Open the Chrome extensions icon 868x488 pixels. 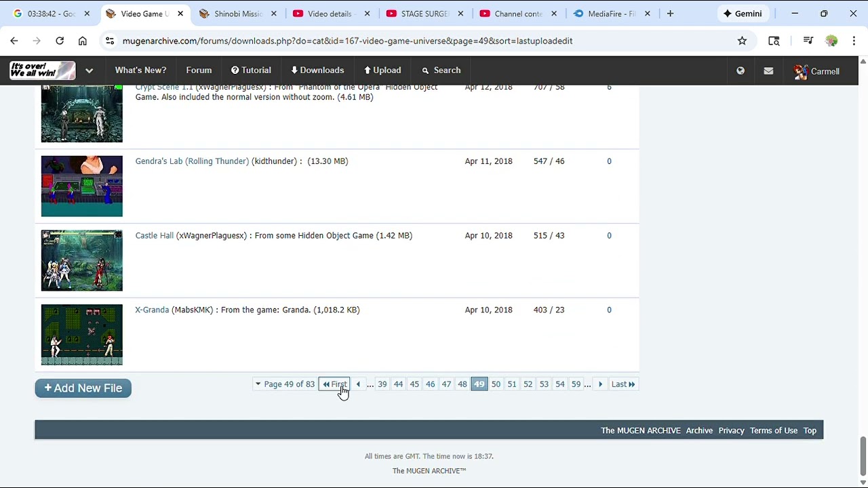(x=774, y=41)
